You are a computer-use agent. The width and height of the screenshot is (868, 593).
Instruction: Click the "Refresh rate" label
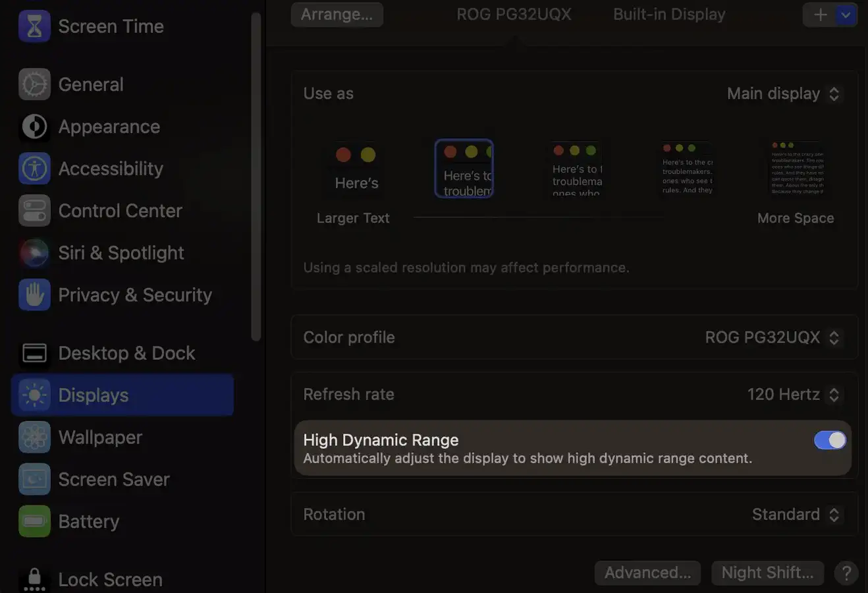[348, 395]
